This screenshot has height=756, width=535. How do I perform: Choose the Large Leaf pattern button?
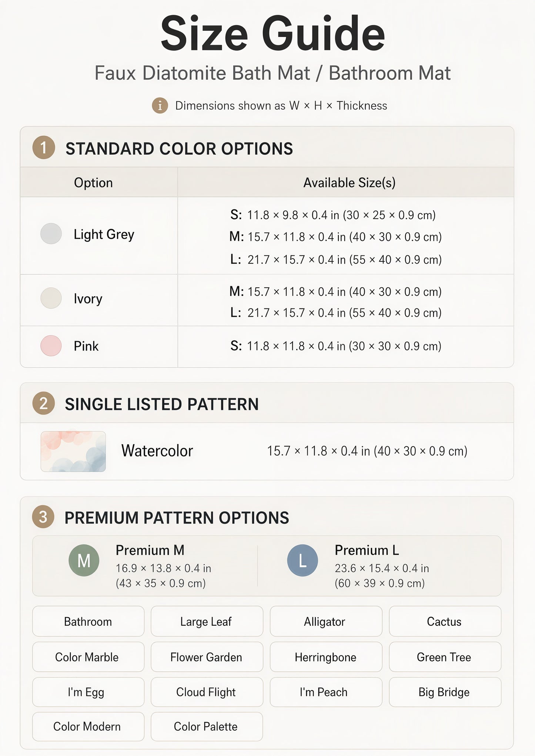coord(207,621)
